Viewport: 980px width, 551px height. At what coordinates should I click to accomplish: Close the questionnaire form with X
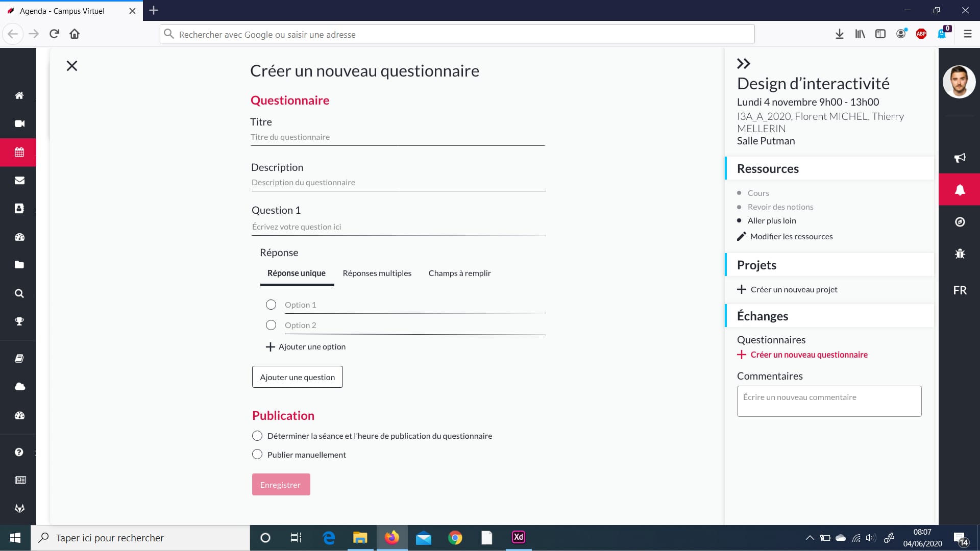pos(72,66)
